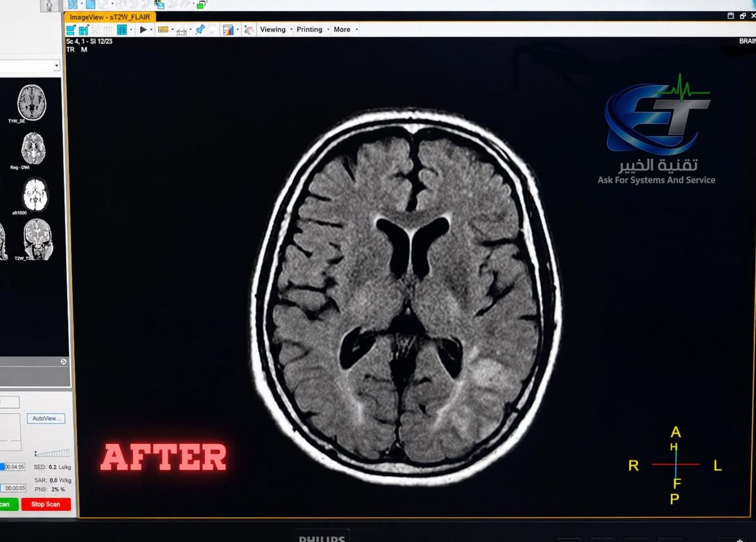Select the dashed measurement tool icon
756x542 pixels.
point(181,32)
